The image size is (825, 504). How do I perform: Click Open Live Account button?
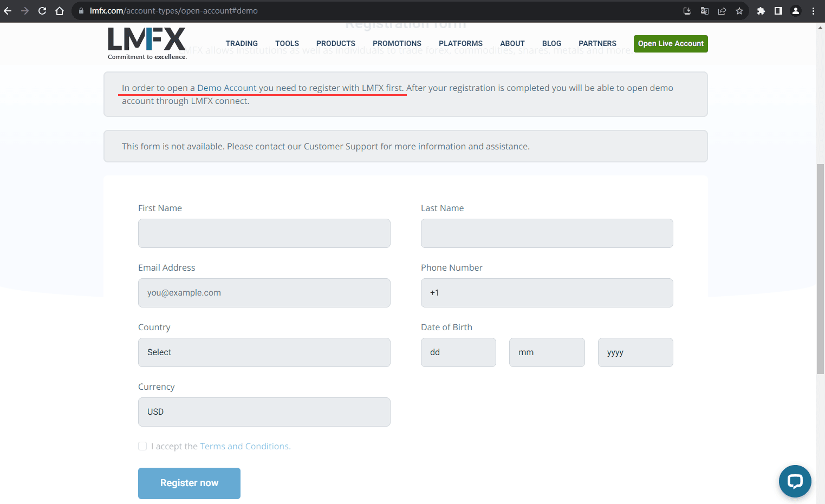(x=671, y=44)
